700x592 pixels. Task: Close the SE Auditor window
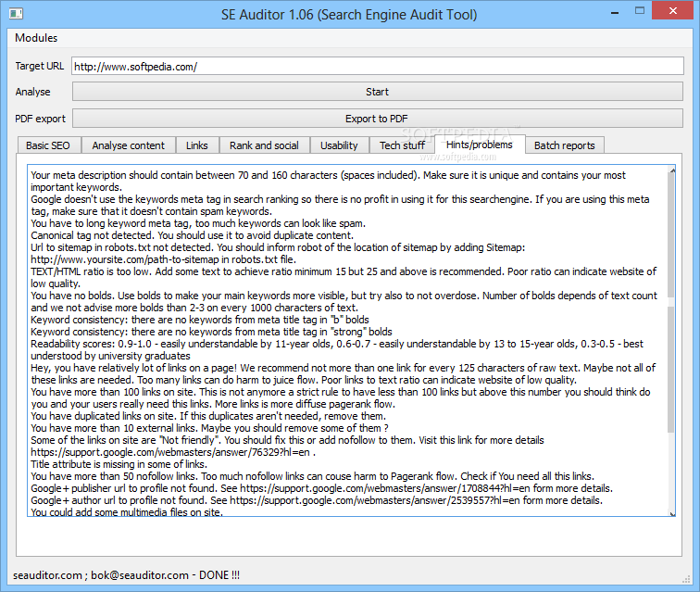coord(673,11)
